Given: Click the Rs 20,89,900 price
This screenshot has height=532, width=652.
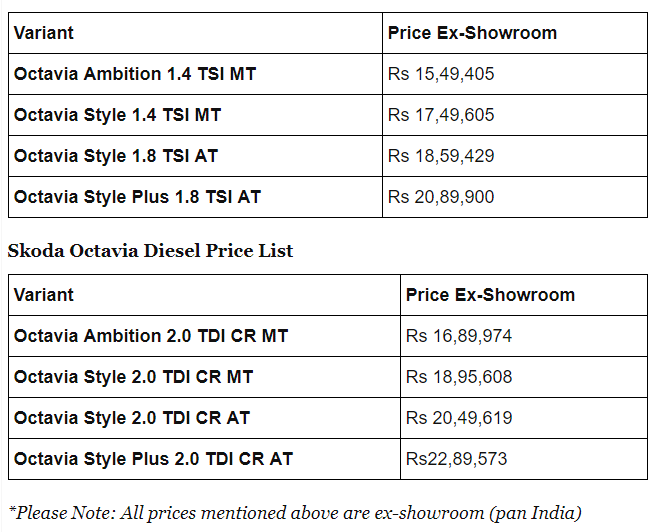Looking at the screenshot, I should coord(441,197).
